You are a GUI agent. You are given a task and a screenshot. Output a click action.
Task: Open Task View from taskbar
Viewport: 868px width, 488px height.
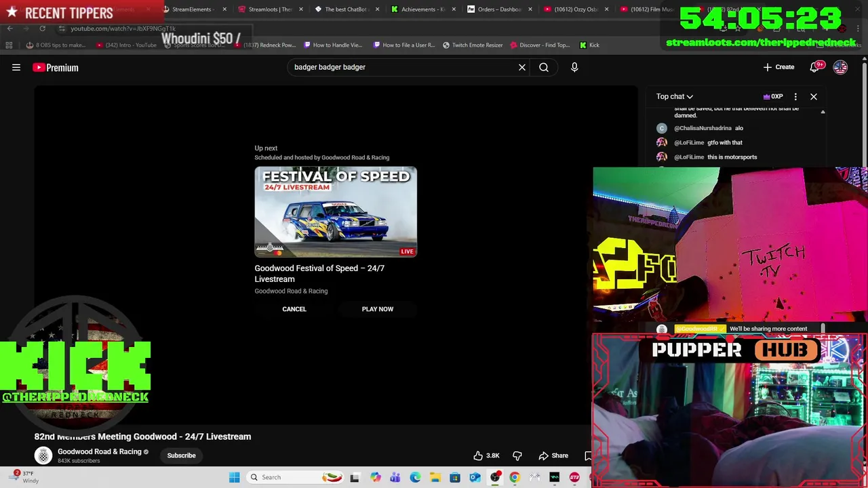point(355,477)
